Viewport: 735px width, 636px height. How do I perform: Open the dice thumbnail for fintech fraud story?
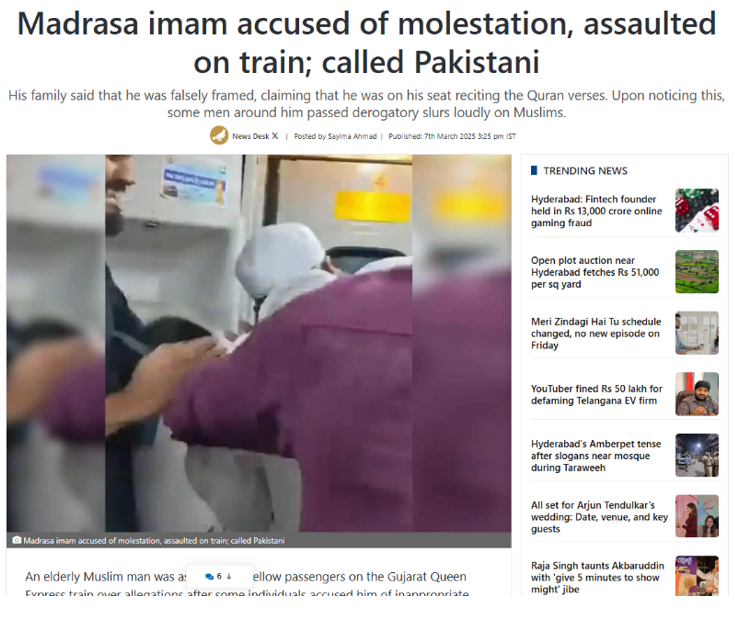click(697, 210)
